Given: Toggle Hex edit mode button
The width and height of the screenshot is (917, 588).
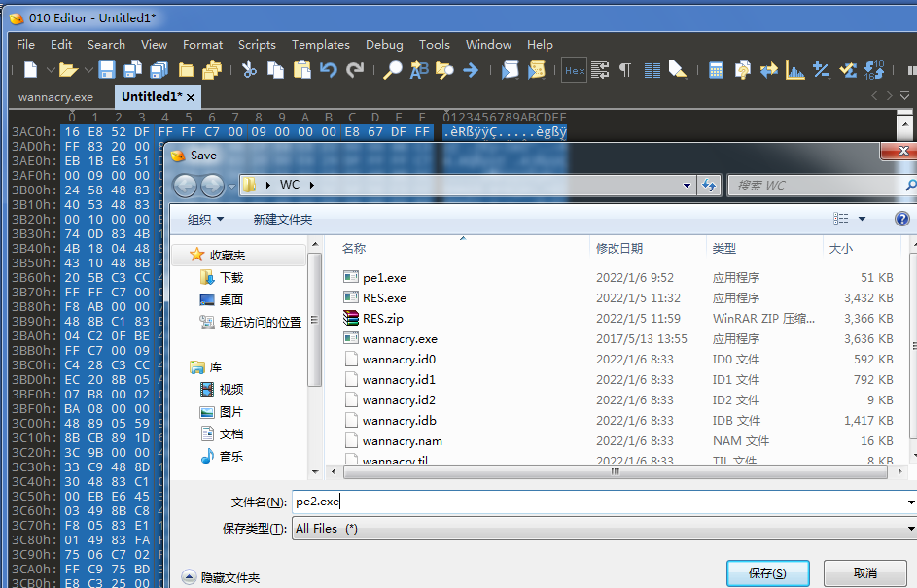Looking at the screenshot, I should pyautogui.click(x=575, y=71).
